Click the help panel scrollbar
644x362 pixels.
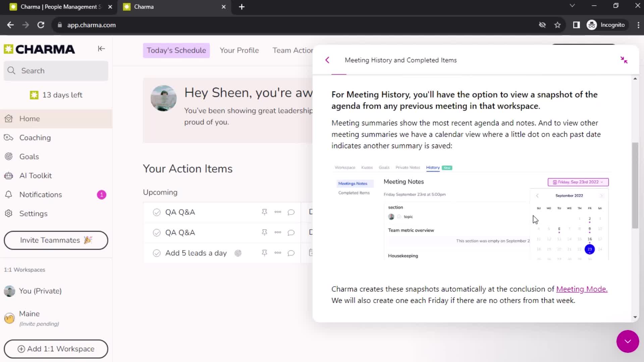635,185
